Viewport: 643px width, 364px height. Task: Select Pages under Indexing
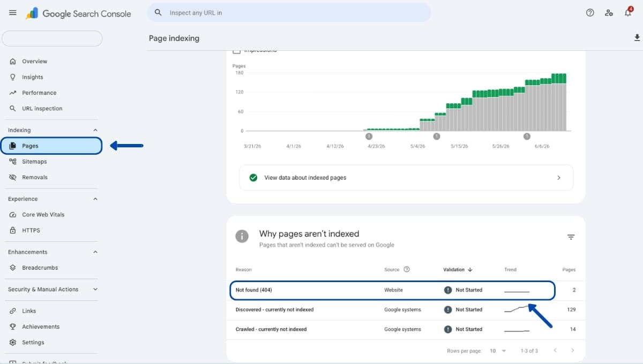tap(51, 146)
